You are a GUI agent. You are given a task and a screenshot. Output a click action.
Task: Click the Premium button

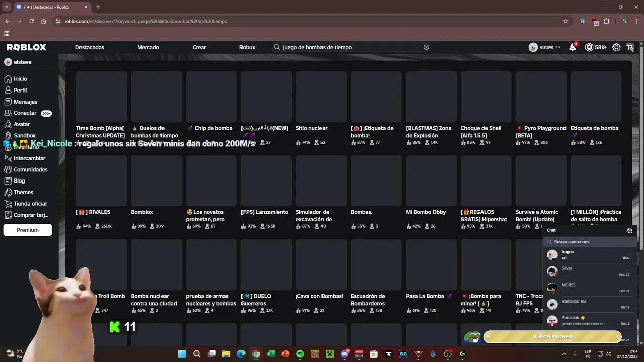click(28, 230)
